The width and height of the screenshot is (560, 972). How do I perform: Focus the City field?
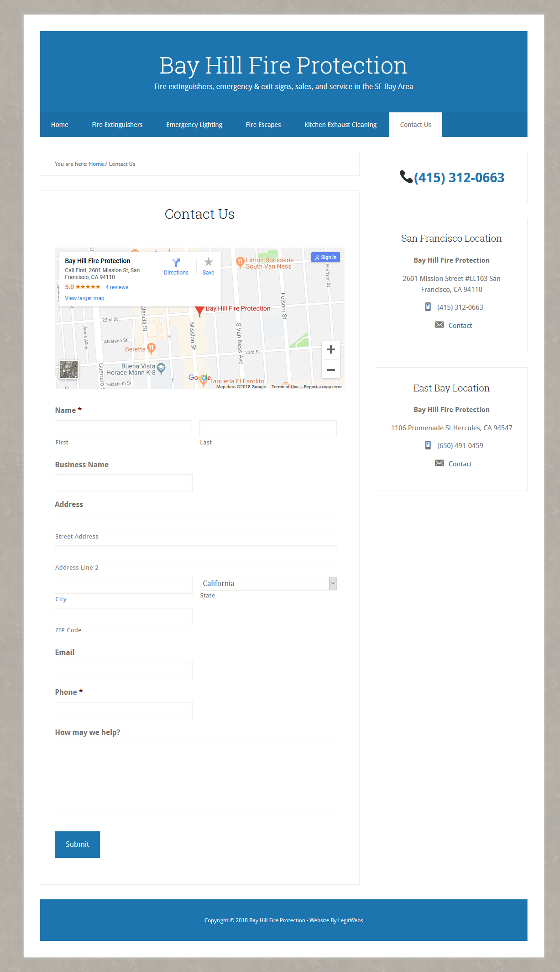123,585
